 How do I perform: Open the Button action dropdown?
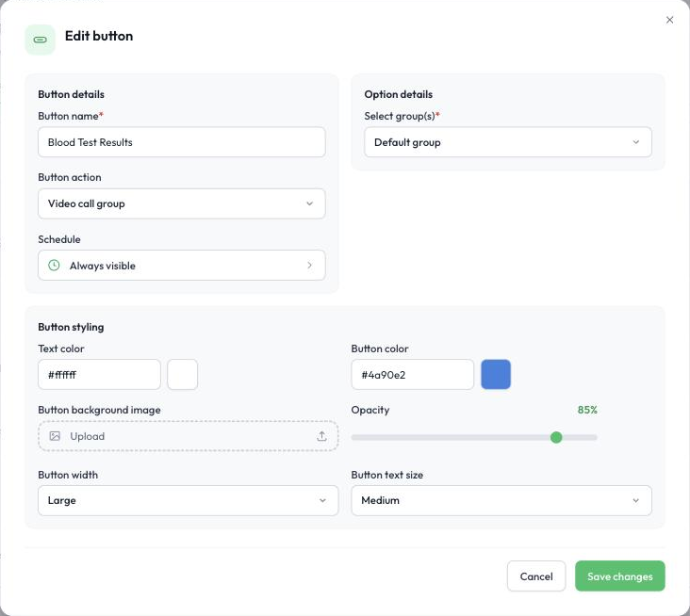click(x=182, y=203)
